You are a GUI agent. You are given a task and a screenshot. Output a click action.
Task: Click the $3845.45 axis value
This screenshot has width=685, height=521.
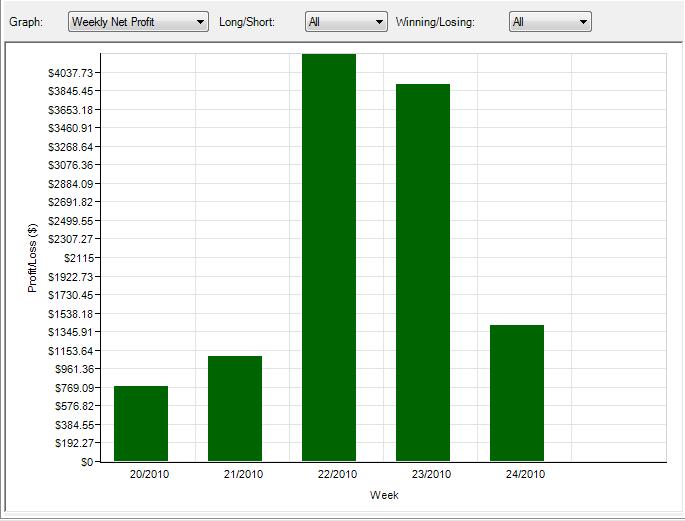pyautogui.click(x=71, y=91)
